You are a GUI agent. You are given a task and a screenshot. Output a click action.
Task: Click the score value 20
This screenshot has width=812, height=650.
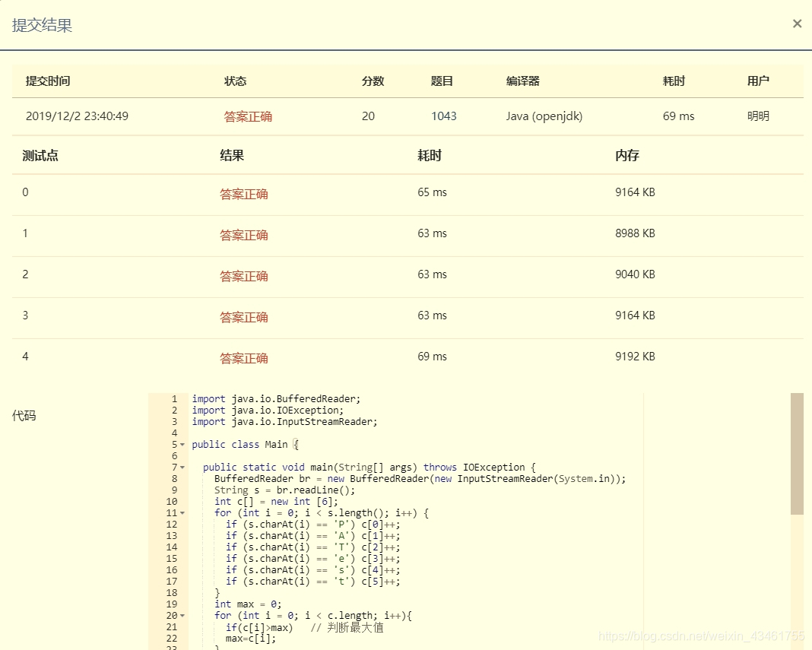[368, 116]
